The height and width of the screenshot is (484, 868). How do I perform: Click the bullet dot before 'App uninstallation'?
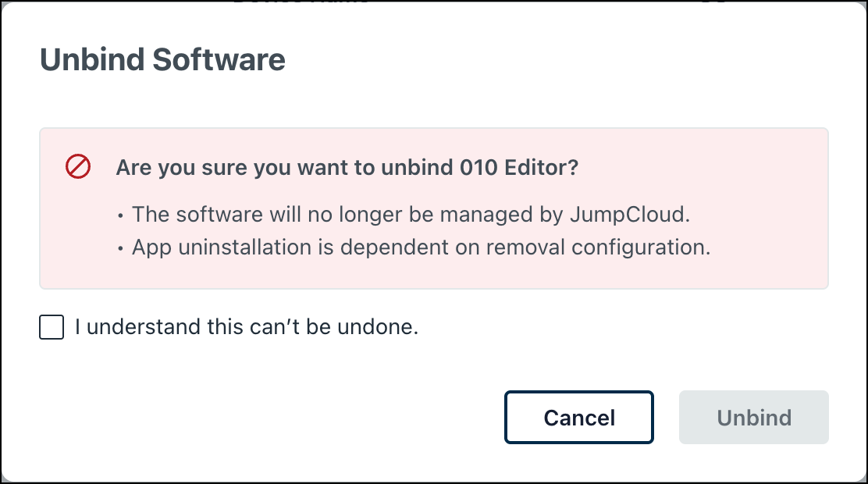[121, 249]
